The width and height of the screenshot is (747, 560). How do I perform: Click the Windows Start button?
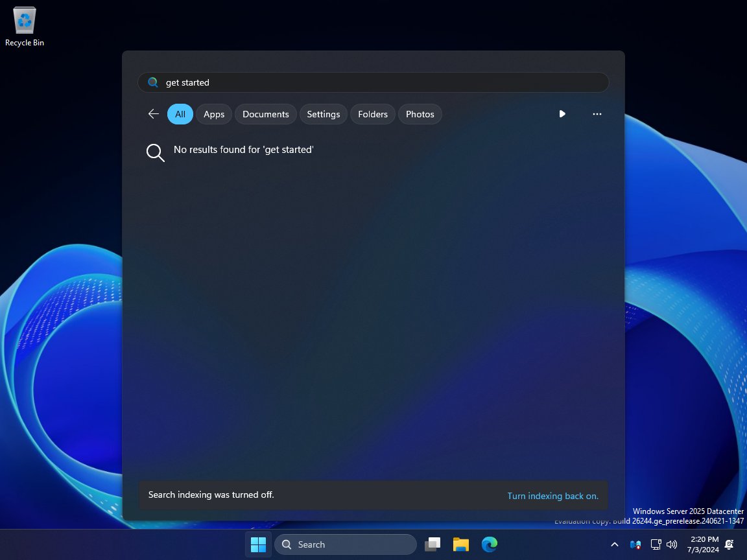[258, 544]
